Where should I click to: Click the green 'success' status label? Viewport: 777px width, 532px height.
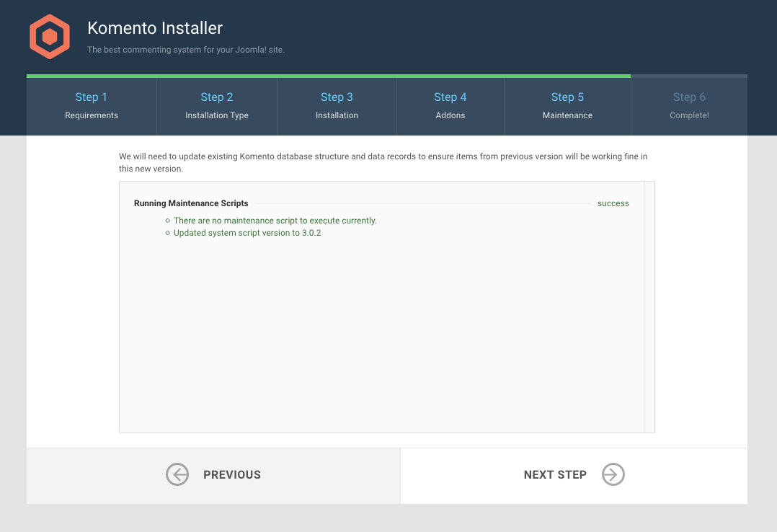pyautogui.click(x=613, y=203)
